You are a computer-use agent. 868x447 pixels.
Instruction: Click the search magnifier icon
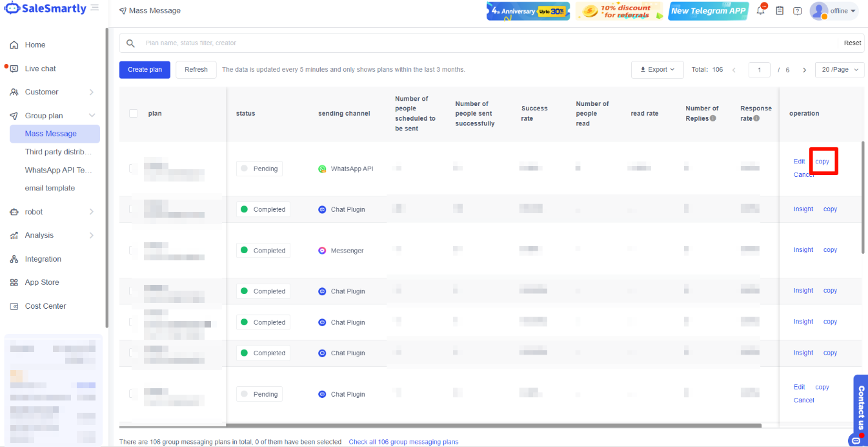click(130, 43)
